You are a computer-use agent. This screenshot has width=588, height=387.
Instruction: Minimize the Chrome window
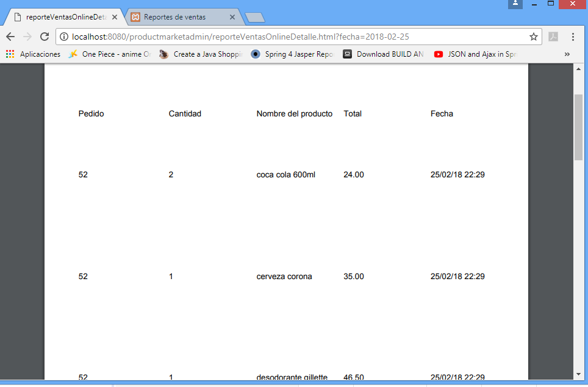point(534,4)
